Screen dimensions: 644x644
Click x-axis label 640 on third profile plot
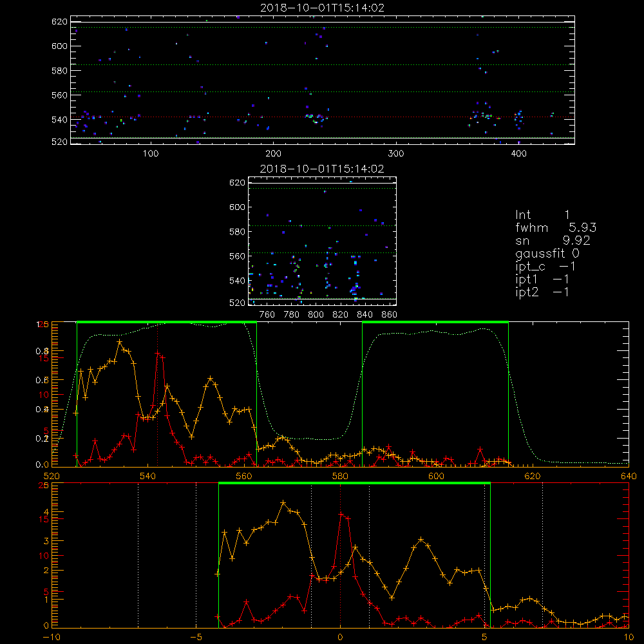click(629, 476)
